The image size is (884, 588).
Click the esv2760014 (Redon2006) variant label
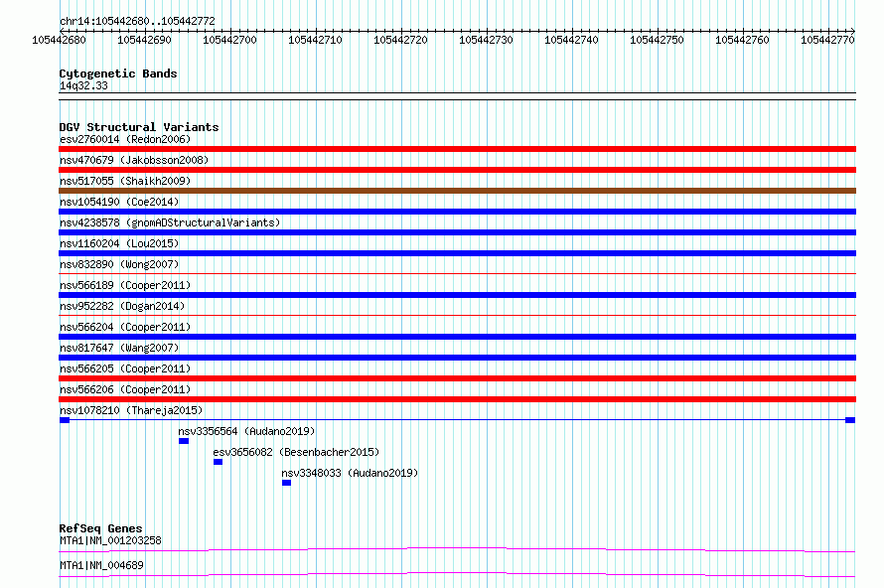coord(125,139)
